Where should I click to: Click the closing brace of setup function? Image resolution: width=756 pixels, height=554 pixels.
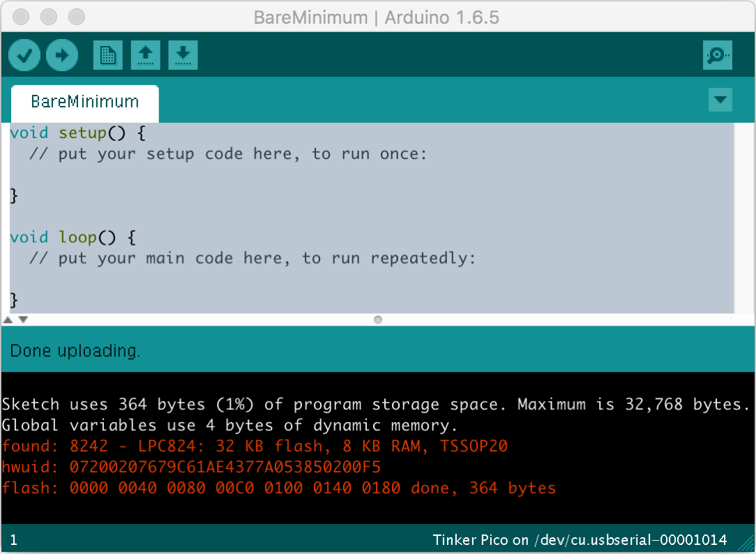14,196
